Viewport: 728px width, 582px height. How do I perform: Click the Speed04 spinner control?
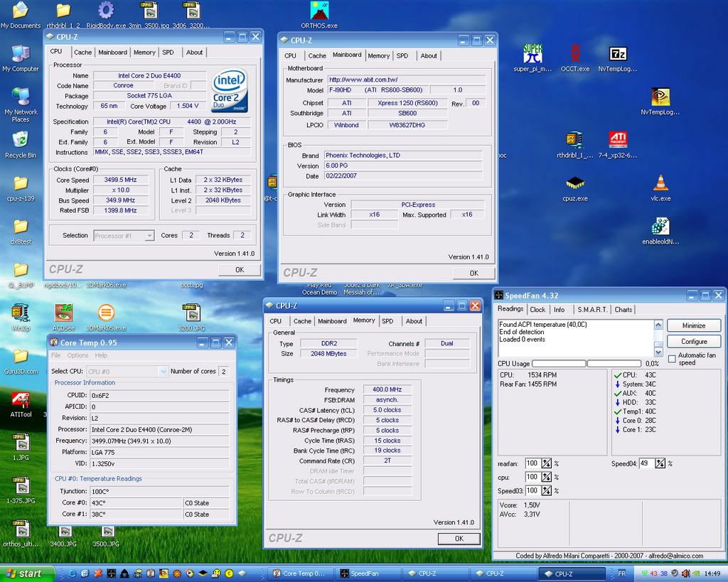[x=660, y=463]
